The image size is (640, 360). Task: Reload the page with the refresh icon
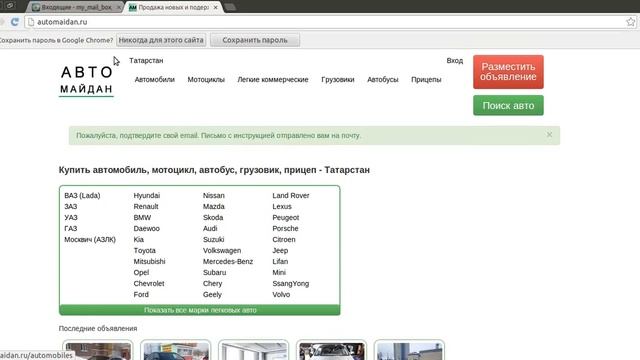tap(15, 22)
